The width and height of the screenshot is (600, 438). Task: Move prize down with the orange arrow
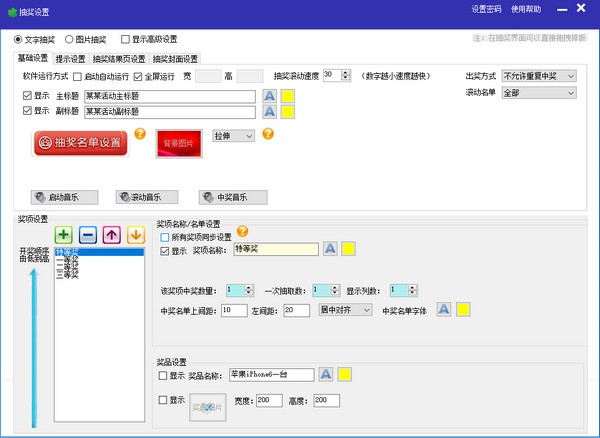[x=135, y=235]
